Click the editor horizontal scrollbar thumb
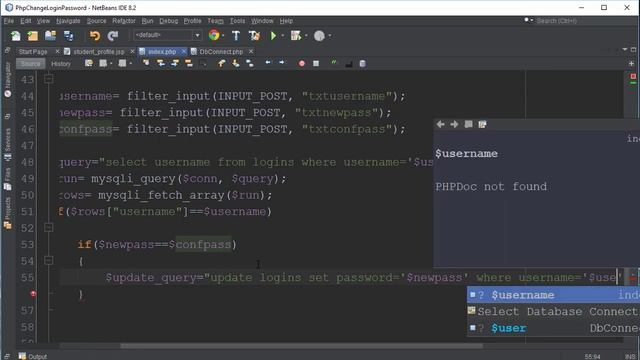 click(301, 346)
